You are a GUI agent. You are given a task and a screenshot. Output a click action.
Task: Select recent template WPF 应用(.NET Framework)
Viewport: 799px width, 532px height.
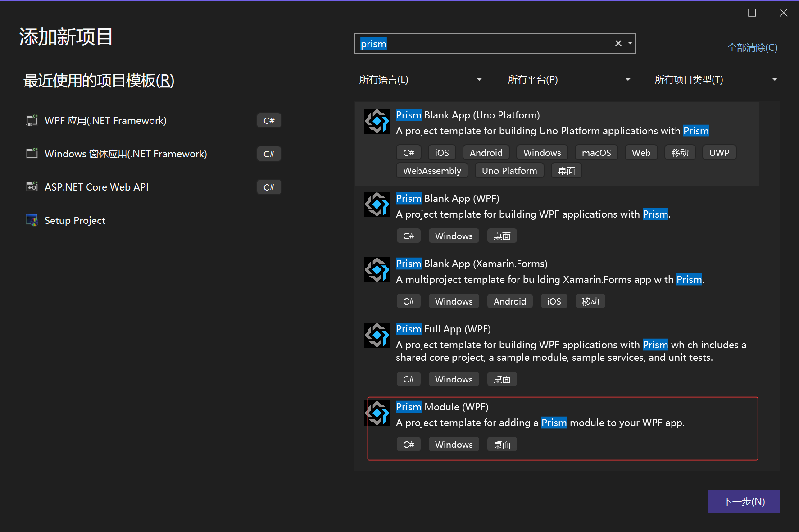(x=153, y=120)
